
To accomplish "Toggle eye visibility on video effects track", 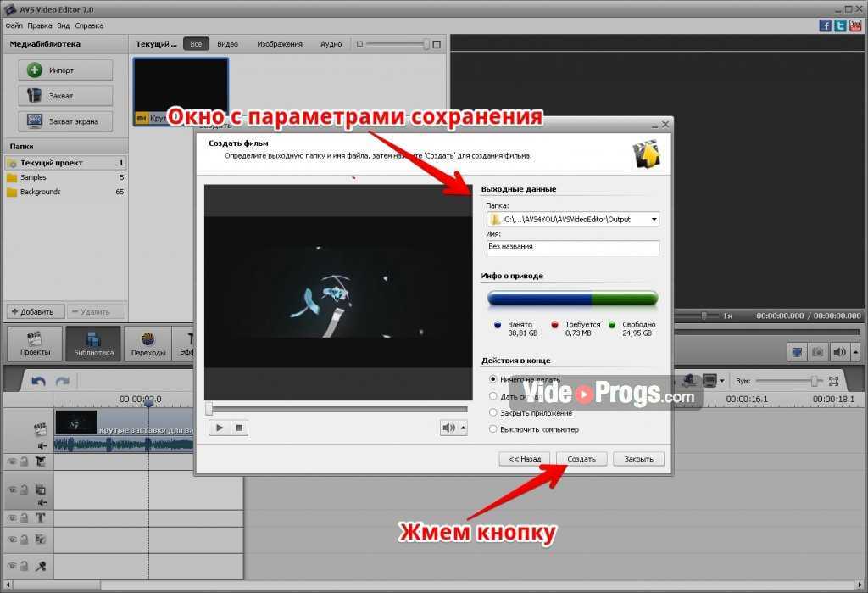I will pyautogui.click(x=12, y=462).
